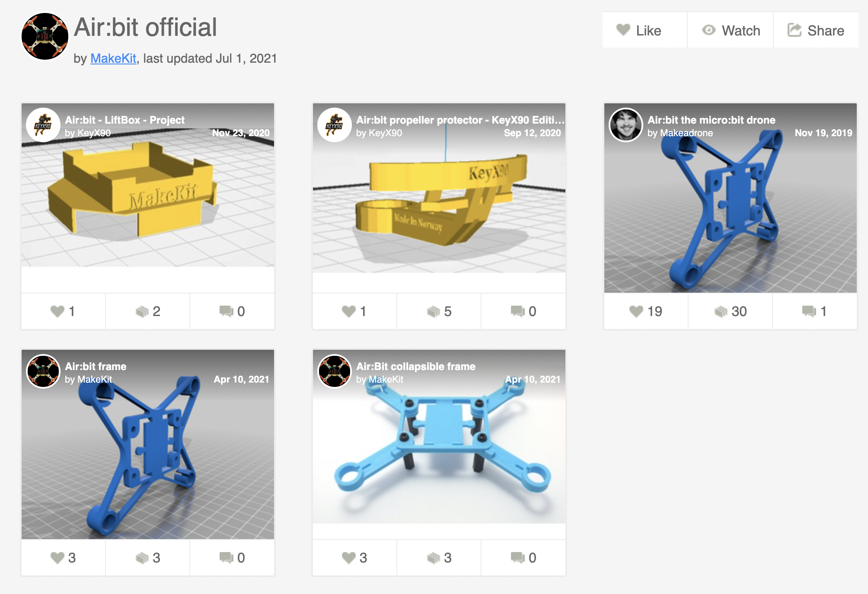Open the Share options

point(816,30)
